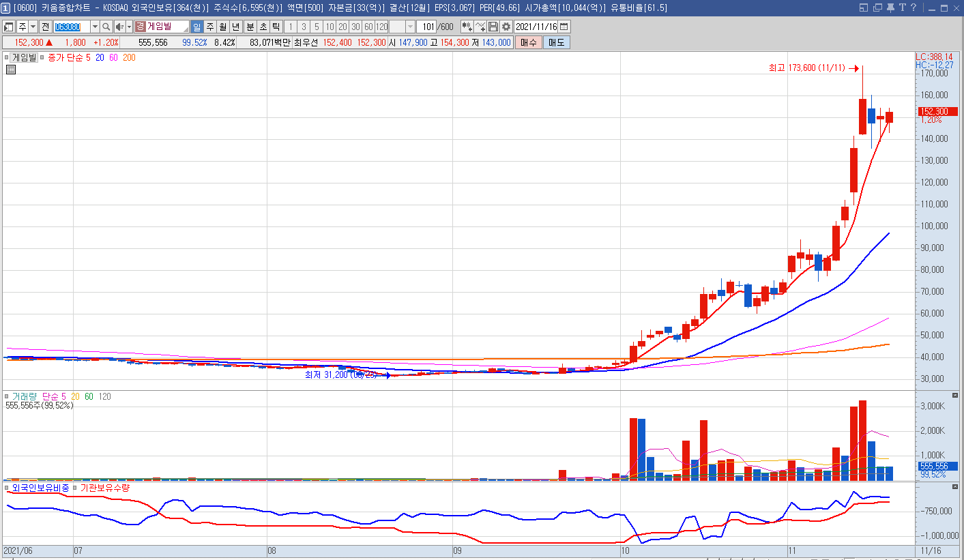This screenshot has width=964, height=560.
Task: Click moving average 20 blue legend
Action: click(x=100, y=58)
